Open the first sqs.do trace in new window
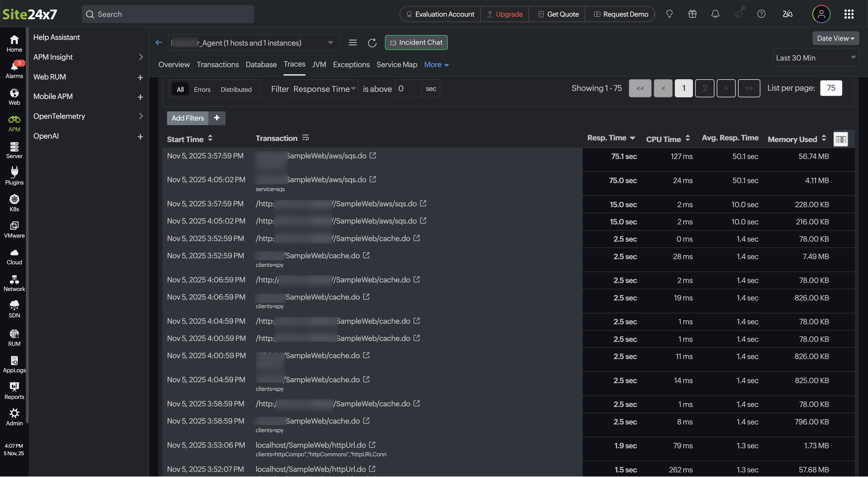 coord(372,156)
